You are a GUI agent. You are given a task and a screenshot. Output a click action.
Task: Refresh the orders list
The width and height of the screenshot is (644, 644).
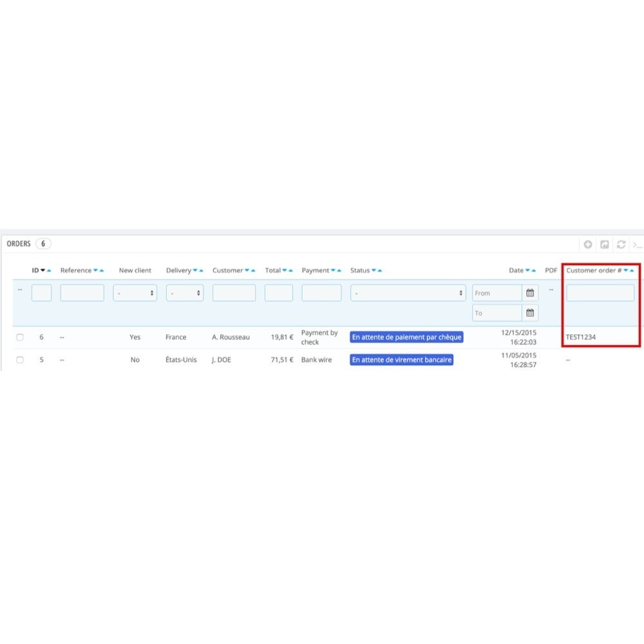[x=621, y=244]
